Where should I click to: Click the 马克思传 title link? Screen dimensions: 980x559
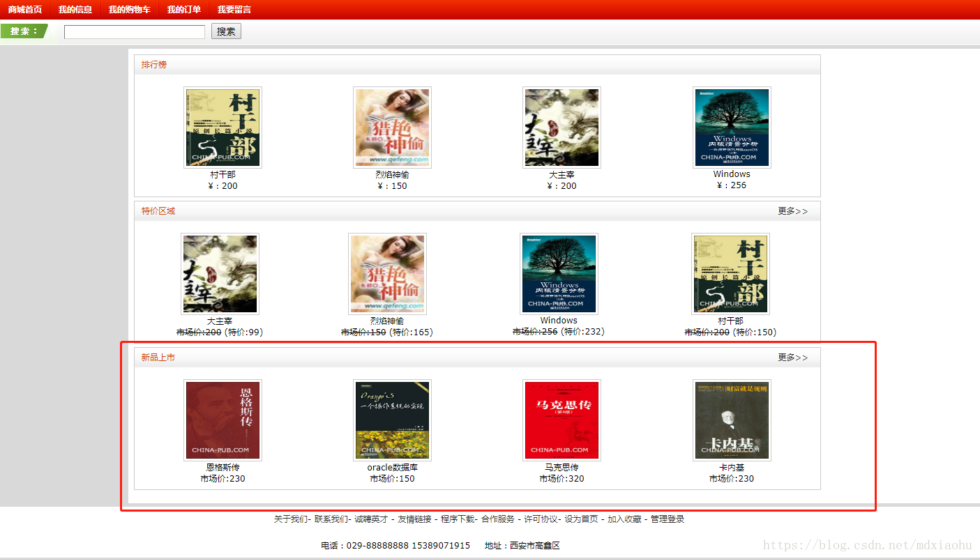[x=561, y=467]
